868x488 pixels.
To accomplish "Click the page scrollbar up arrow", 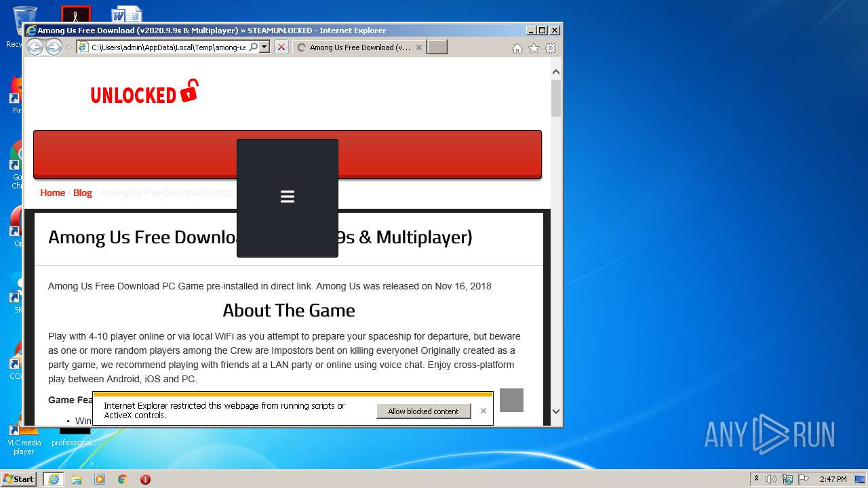I will 556,72.
